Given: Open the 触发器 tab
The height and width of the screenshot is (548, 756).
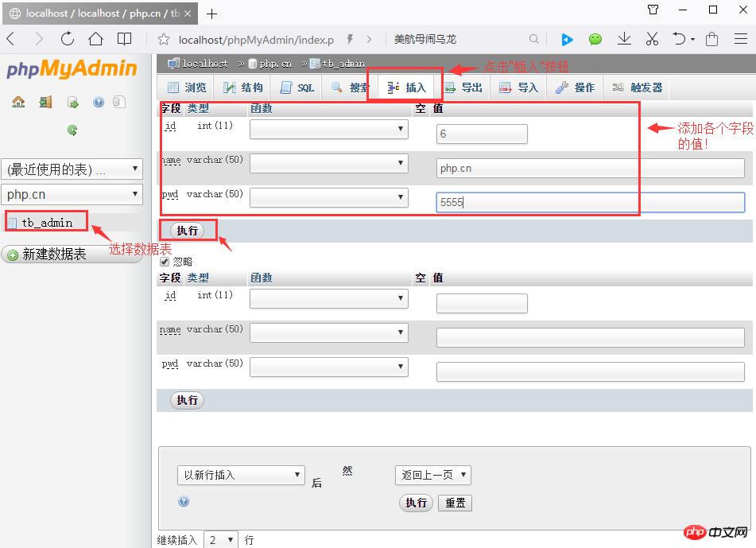Looking at the screenshot, I should [x=638, y=87].
